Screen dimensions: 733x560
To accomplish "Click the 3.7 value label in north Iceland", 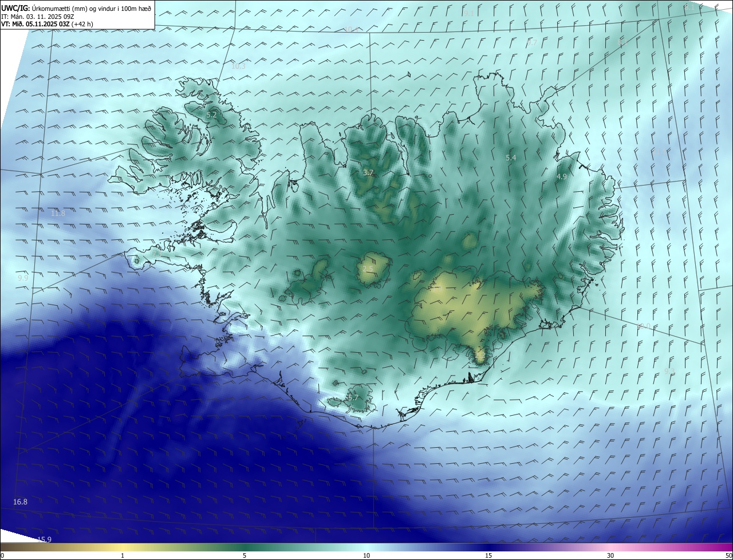I will (x=368, y=172).
